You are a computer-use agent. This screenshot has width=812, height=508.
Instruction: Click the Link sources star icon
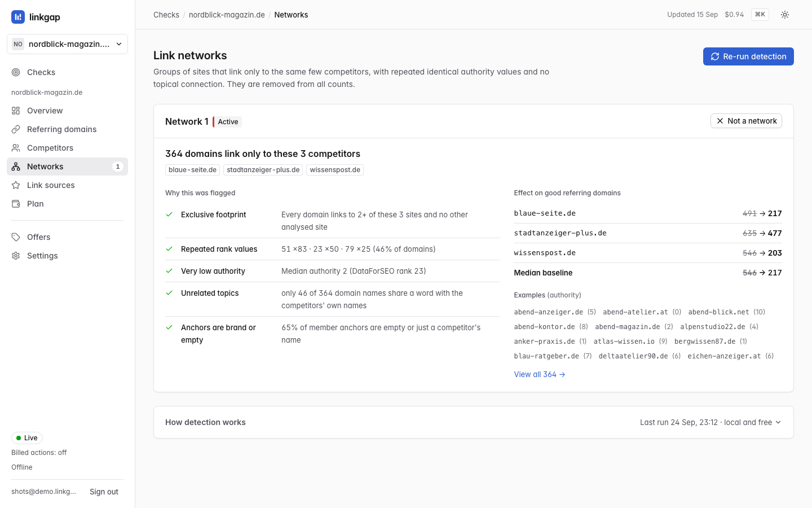[16, 185]
